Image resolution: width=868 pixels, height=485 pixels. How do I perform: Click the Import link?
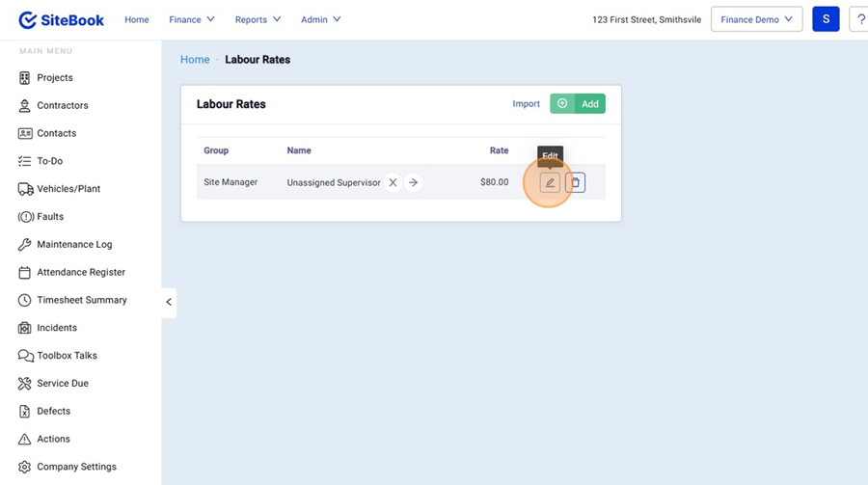(x=526, y=104)
